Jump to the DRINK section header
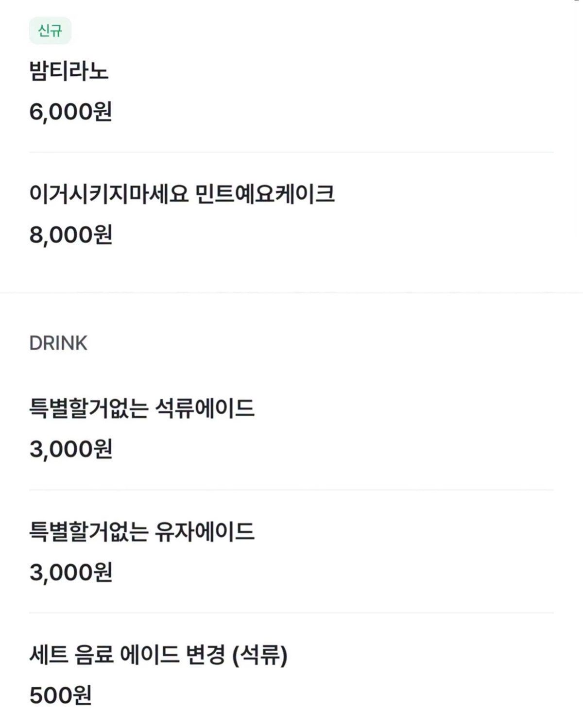 tap(58, 343)
